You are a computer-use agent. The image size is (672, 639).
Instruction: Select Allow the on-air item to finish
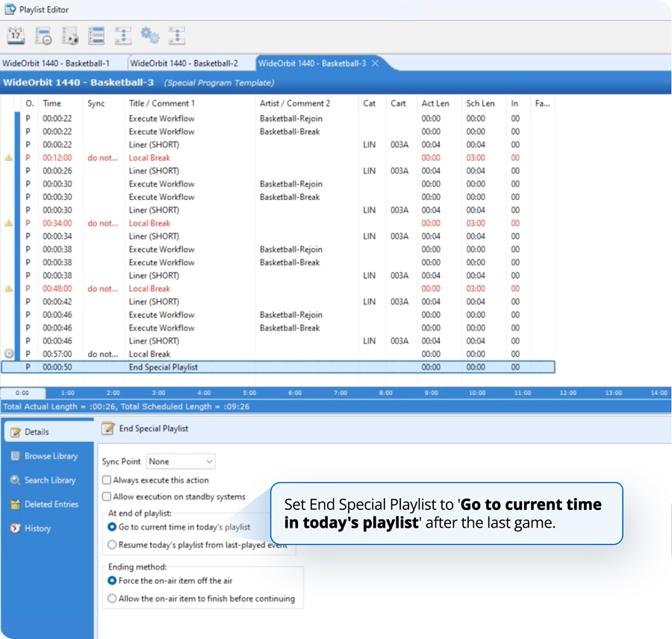pos(112,599)
